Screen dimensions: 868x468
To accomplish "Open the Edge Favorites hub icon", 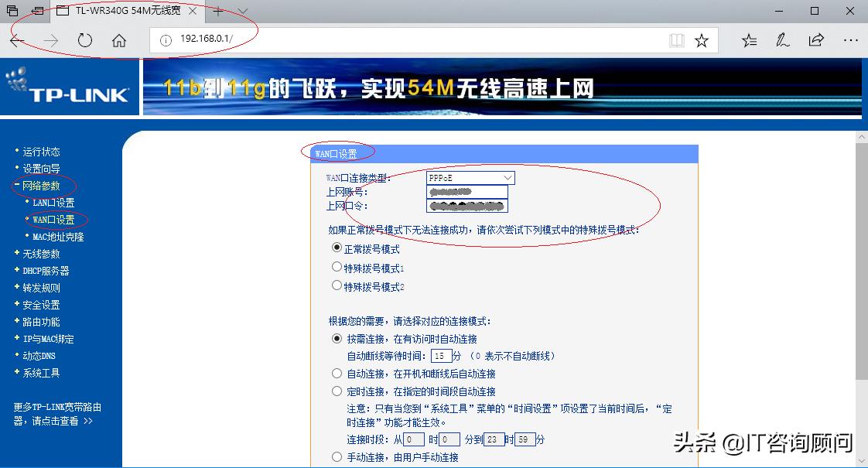I will [749, 40].
